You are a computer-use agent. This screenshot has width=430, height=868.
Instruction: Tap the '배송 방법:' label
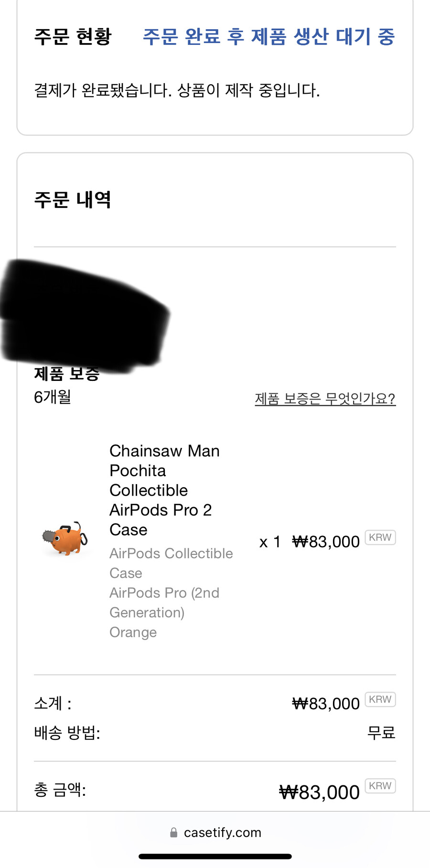click(x=67, y=732)
